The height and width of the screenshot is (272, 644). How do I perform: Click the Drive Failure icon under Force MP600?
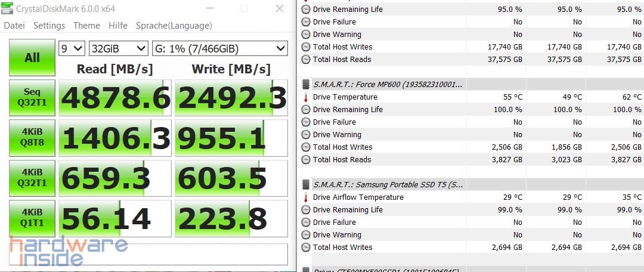tap(306, 122)
